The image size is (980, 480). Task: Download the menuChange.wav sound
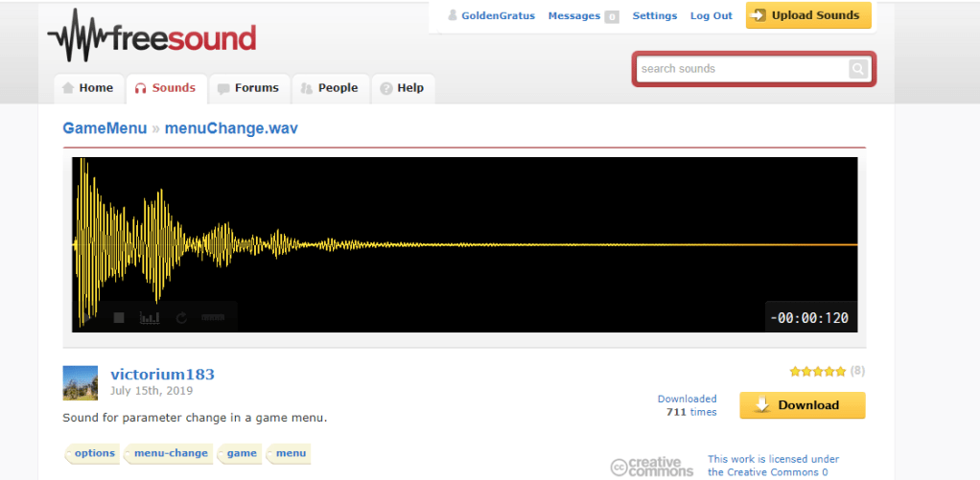[x=802, y=405]
